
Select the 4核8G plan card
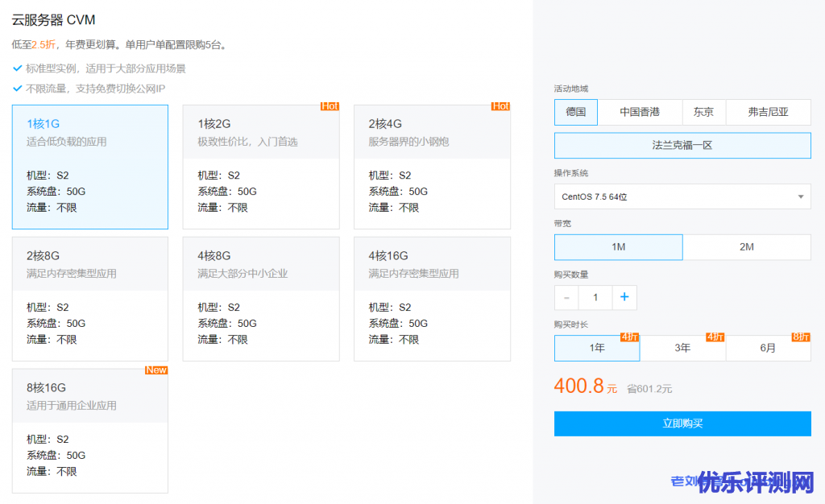pos(261,299)
